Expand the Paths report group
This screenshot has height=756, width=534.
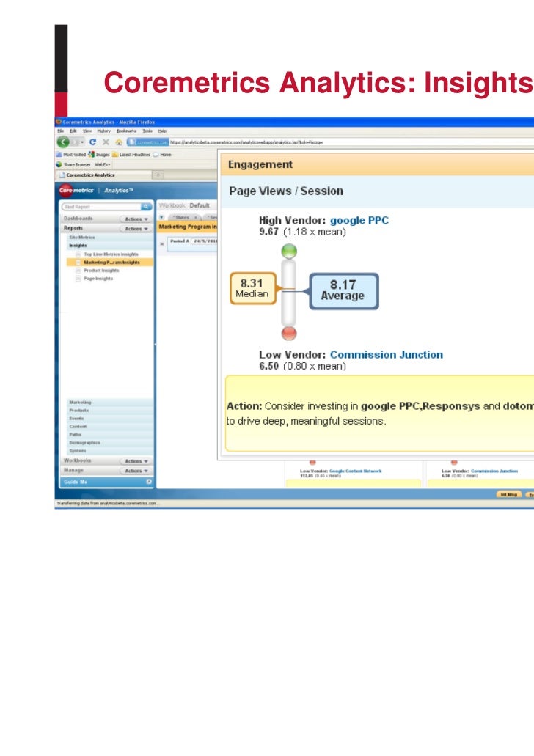[110, 434]
